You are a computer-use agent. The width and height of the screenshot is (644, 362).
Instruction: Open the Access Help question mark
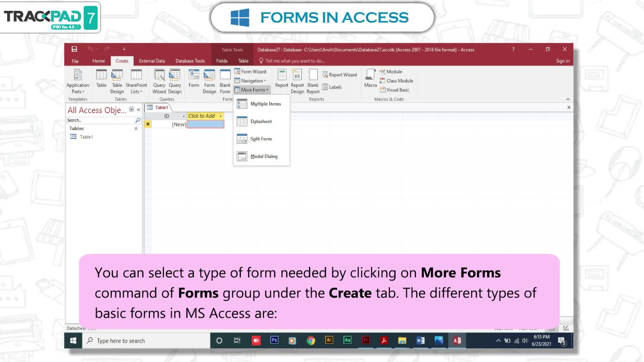513,49
